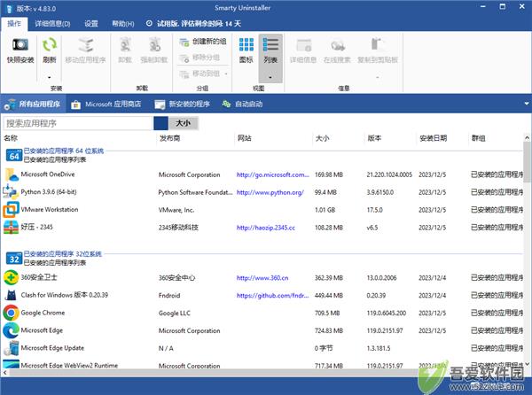Click the trial clock icon in menu bar
Viewport: 532px width, 395px height.
149,23
